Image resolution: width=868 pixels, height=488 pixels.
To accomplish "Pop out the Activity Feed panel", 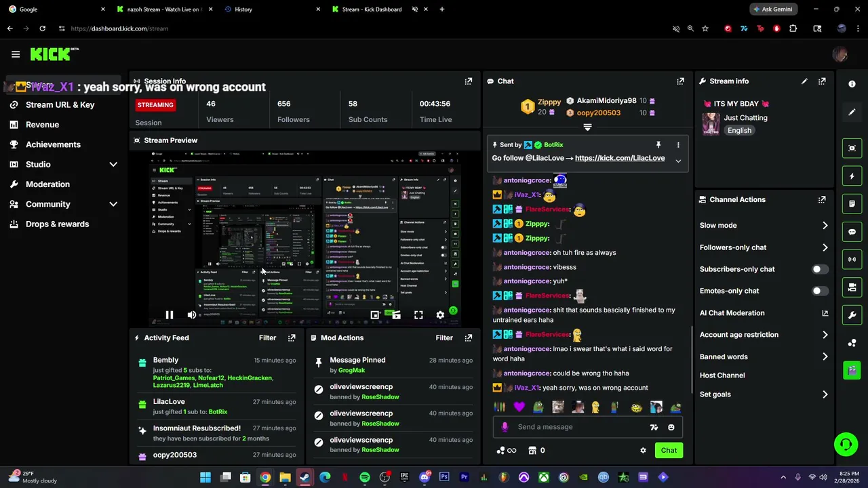I will coord(292,338).
